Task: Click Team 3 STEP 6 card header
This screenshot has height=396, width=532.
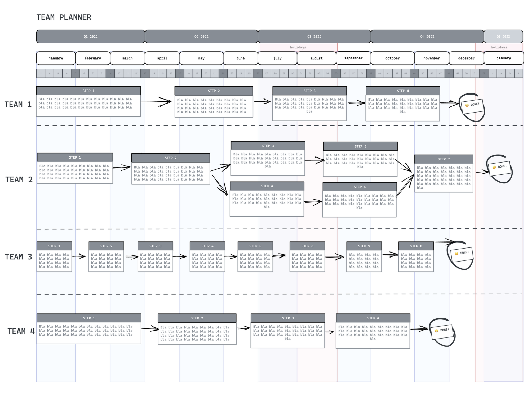Action: [x=307, y=246]
